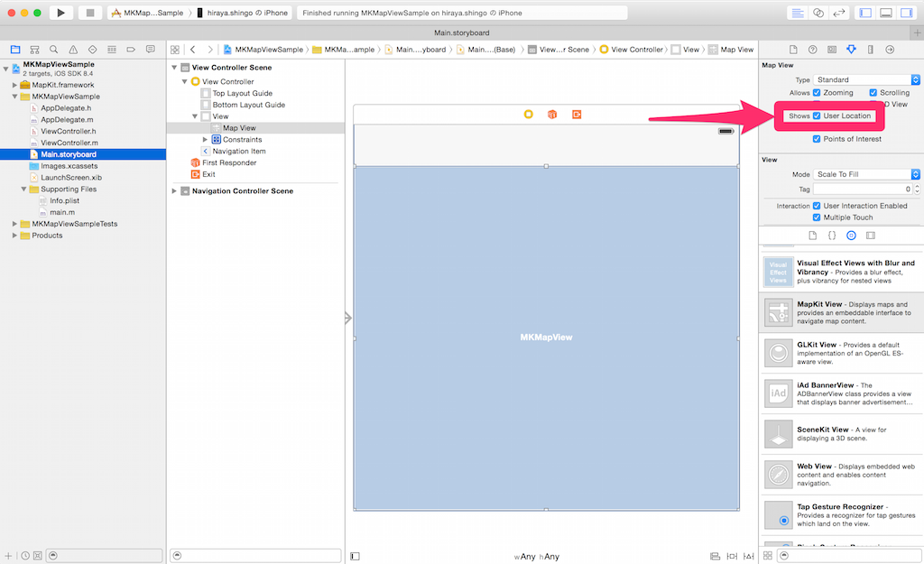
Task: Show the Connections inspector
Action: tap(890, 50)
